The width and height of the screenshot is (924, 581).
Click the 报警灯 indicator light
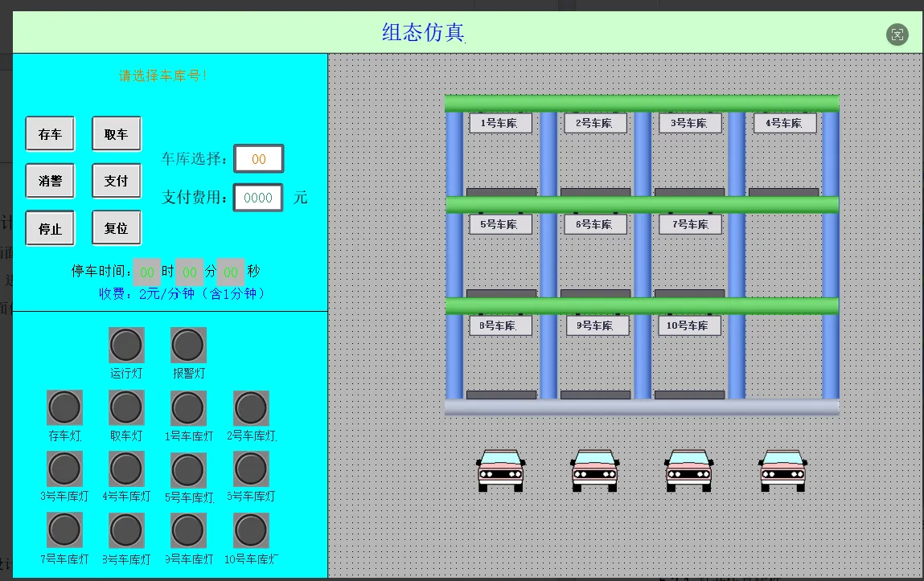[x=188, y=345]
